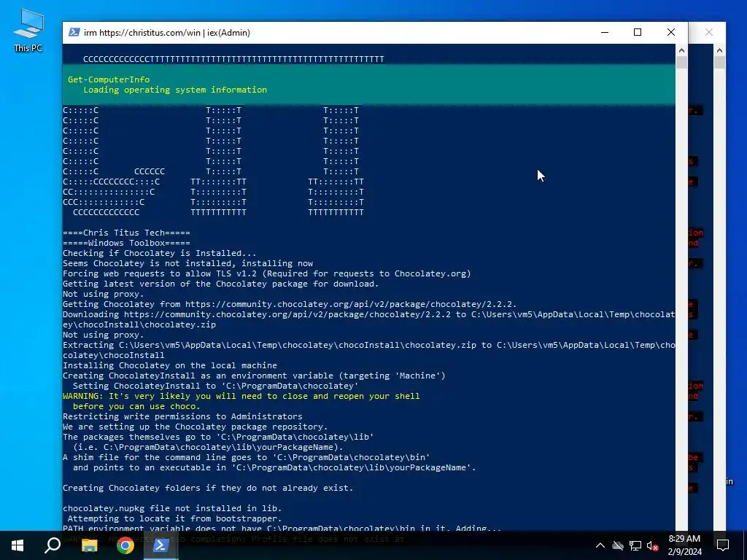Minimize the PowerShell window
Image resolution: width=747 pixels, height=560 pixels.
(605, 32)
